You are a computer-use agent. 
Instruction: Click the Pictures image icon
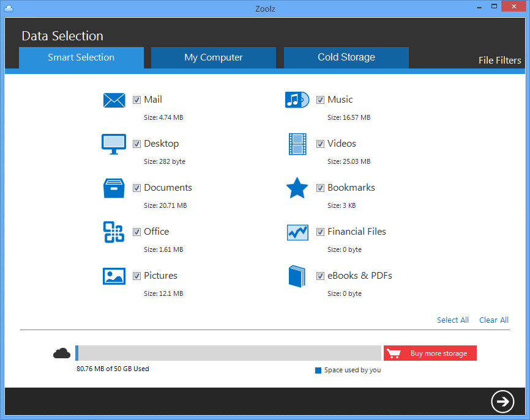click(114, 276)
